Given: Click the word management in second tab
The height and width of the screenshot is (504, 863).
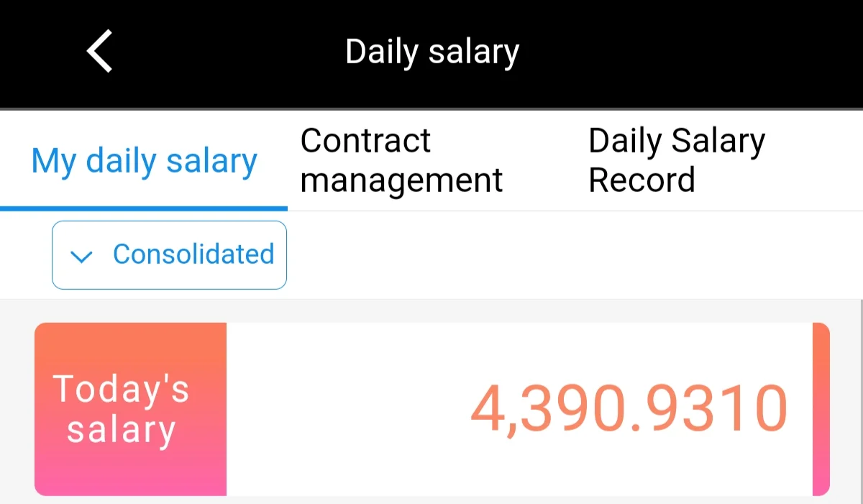Looking at the screenshot, I should click(401, 180).
